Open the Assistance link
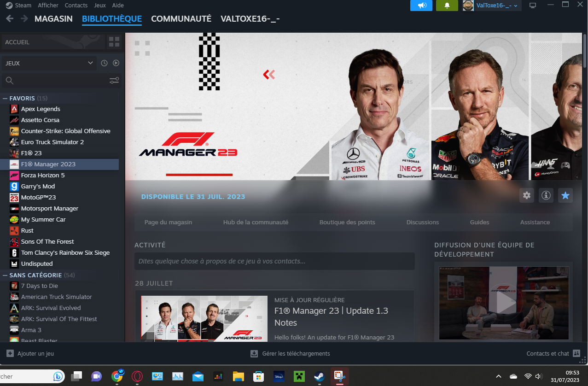This screenshot has width=588, height=386. (x=535, y=222)
